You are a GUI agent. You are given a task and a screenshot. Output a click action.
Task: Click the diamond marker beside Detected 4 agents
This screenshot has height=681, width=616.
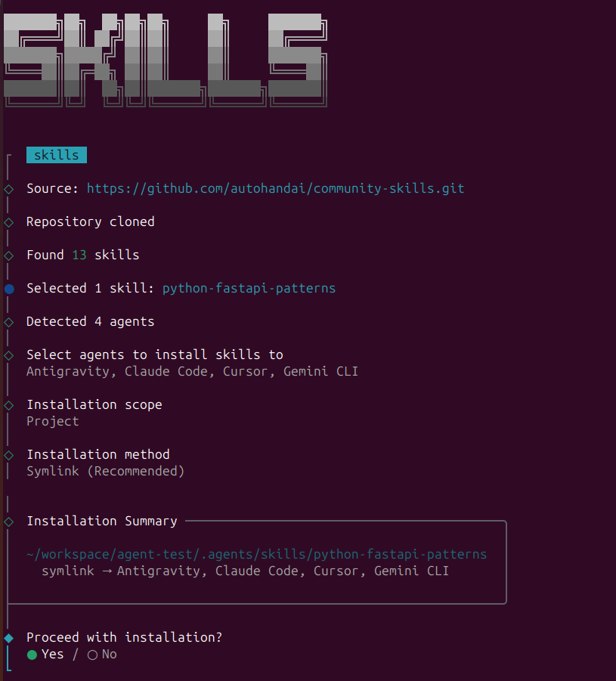click(x=8, y=322)
